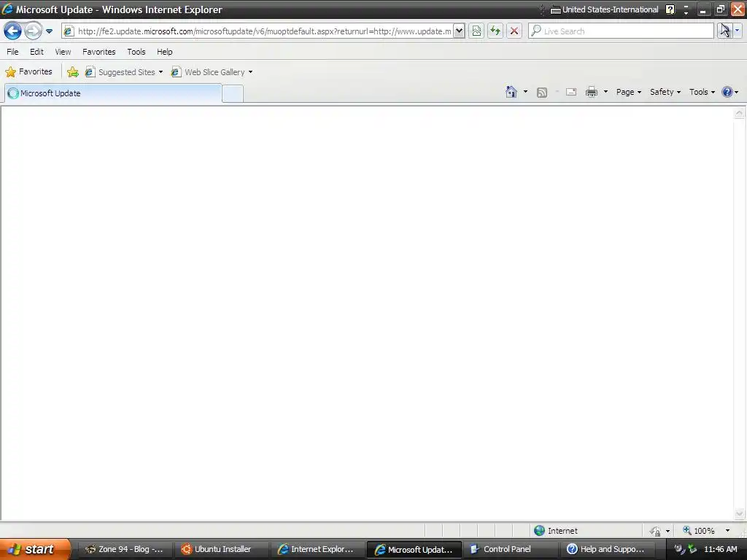Click the Add to Favorites Bar icon

[x=73, y=72]
